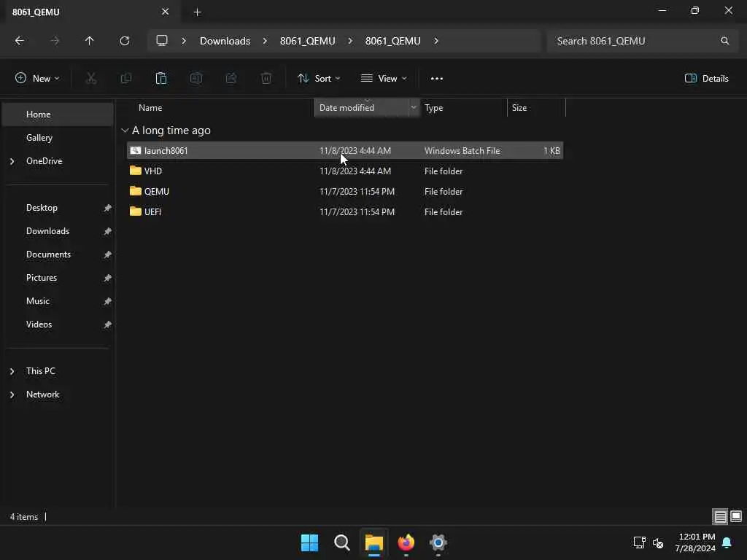Close the 8061_QEMU tab
The height and width of the screenshot is (560, 747).
tap(166, 12)
